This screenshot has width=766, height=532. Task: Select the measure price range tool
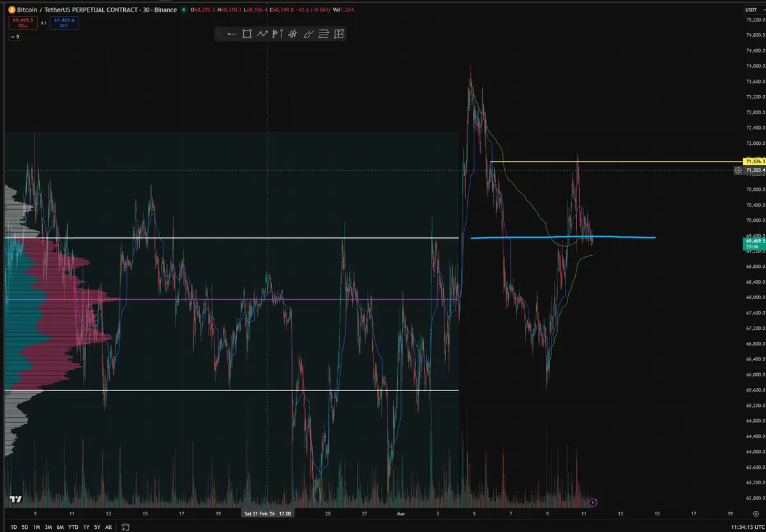pos(339,34)
